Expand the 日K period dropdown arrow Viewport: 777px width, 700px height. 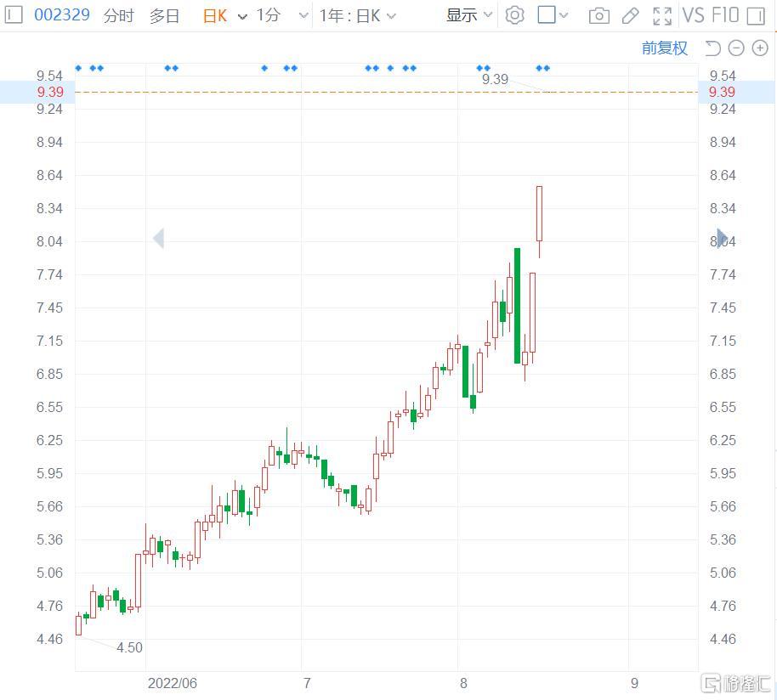pos(242,17)
